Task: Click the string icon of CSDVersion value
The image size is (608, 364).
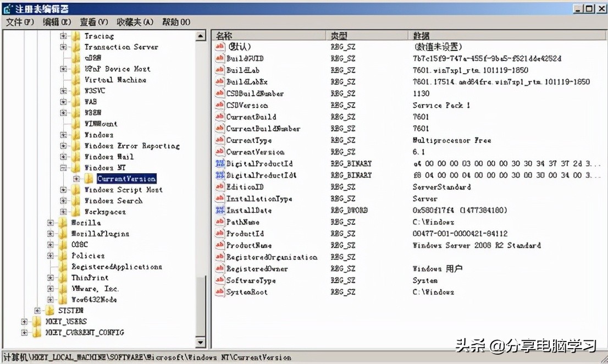Action: click(220, 105)
